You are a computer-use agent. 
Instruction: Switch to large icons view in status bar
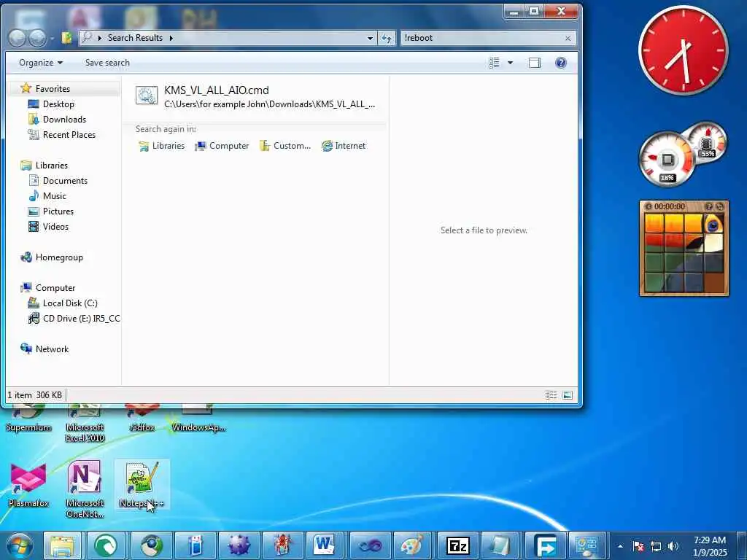(568, 395)
